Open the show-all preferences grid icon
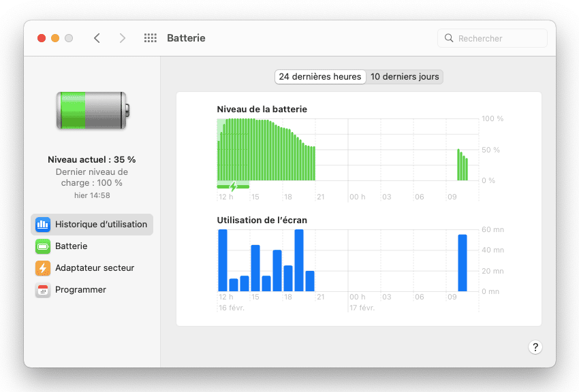 pos(151,38)
